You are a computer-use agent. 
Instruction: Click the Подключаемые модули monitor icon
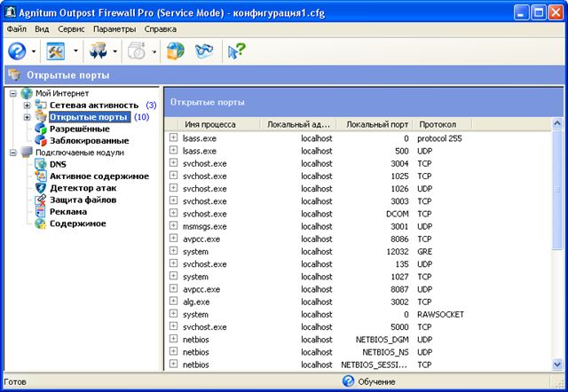coord(27,153)
